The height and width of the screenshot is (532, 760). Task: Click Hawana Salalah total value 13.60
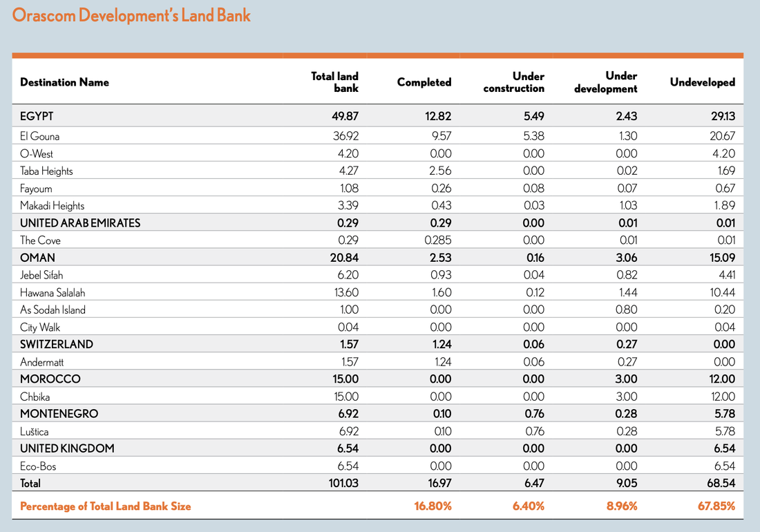click(x=347, y=293)
